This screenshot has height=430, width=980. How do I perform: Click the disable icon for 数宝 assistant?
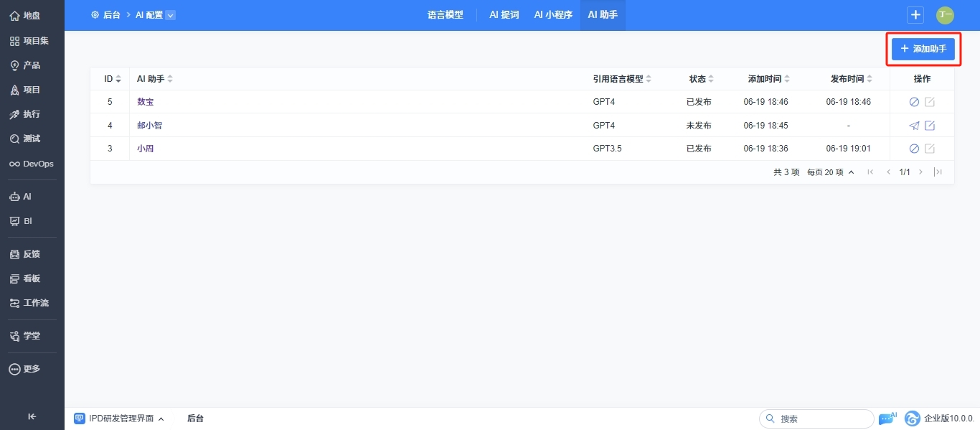coord(914,102)
